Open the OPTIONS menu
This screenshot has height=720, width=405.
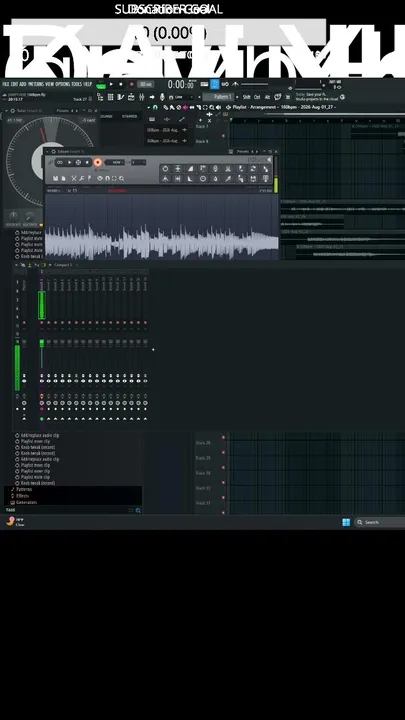tap(63, 84)
